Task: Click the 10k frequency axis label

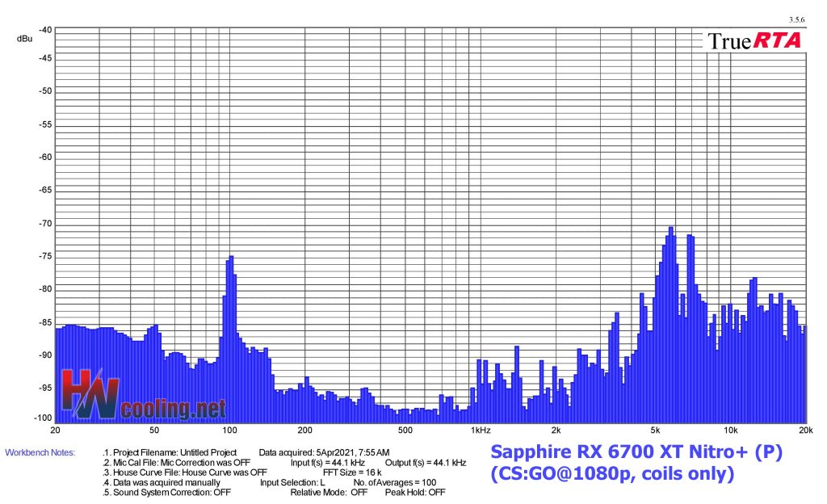Action: [x=730, y=430]
